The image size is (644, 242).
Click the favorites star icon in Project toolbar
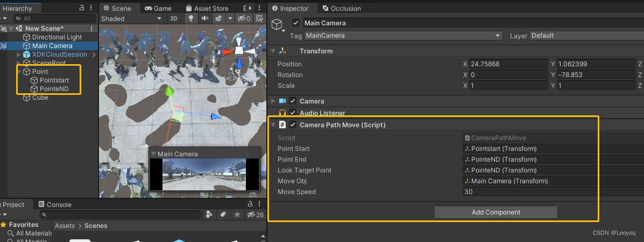pyautogui.click(x=237, y=215)
